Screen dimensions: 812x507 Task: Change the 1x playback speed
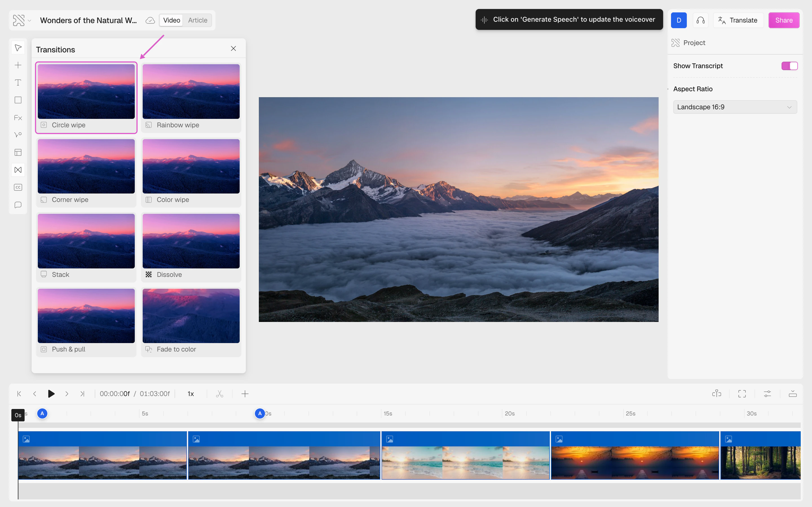(191, 394)
